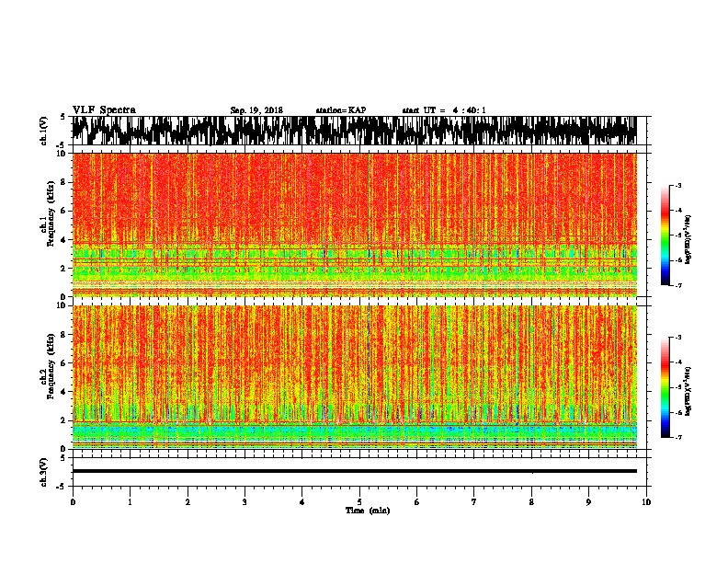Click the ch.1 colorbar log(PSD) unit label

(x=688, y=240)
